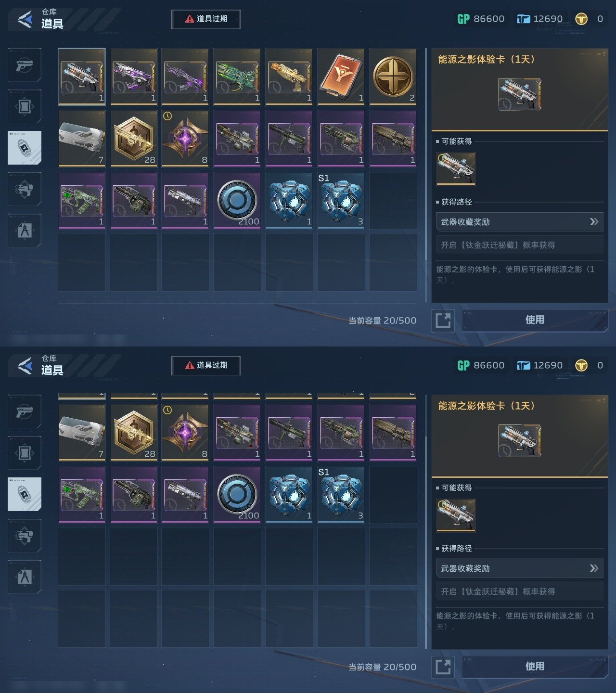Screen dimensions: 616x693
Task: Select the orange card item
Action: tap(341, 77)
